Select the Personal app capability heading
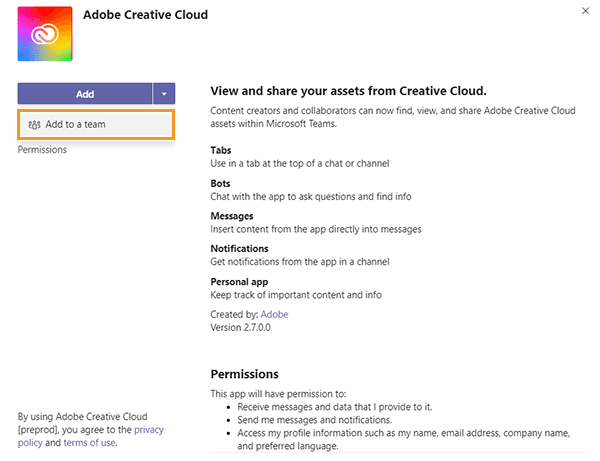The image size is (600, 461). (x=239, y=282)
